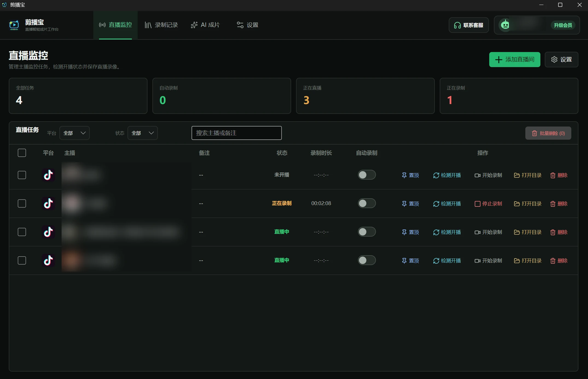Image resolution: width=588 pixels, height=379 pixels.
Task: Check the select-all checkbox in table header
Action: (x=22, y=153)
